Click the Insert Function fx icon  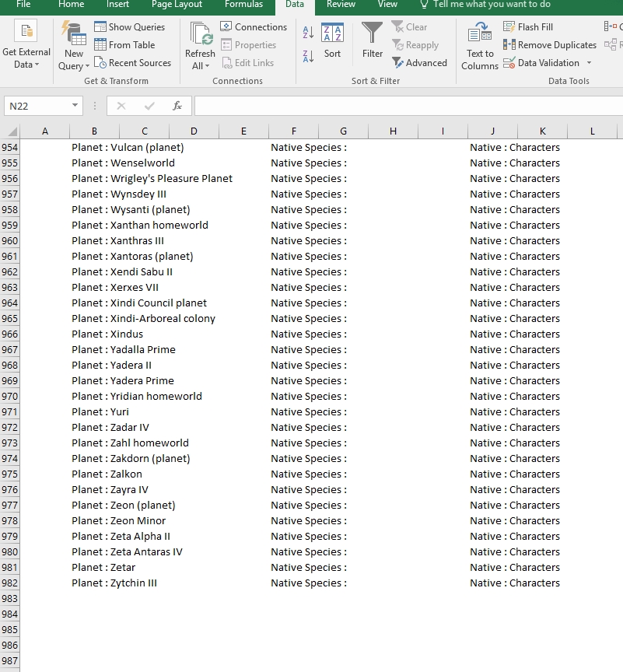coord(177,106)
